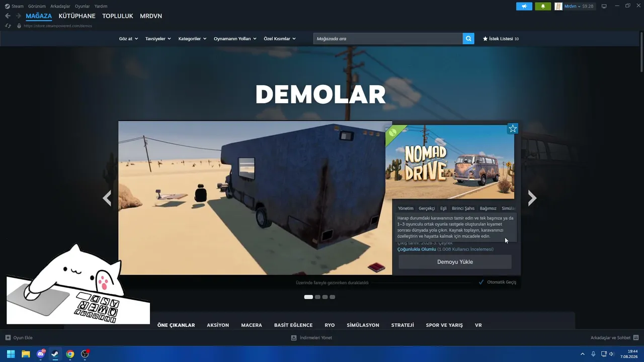The height and width of the screenshot is (362, 644).
Task: Open the Nomad Drive capsule artwork
Action: [450, 162]
